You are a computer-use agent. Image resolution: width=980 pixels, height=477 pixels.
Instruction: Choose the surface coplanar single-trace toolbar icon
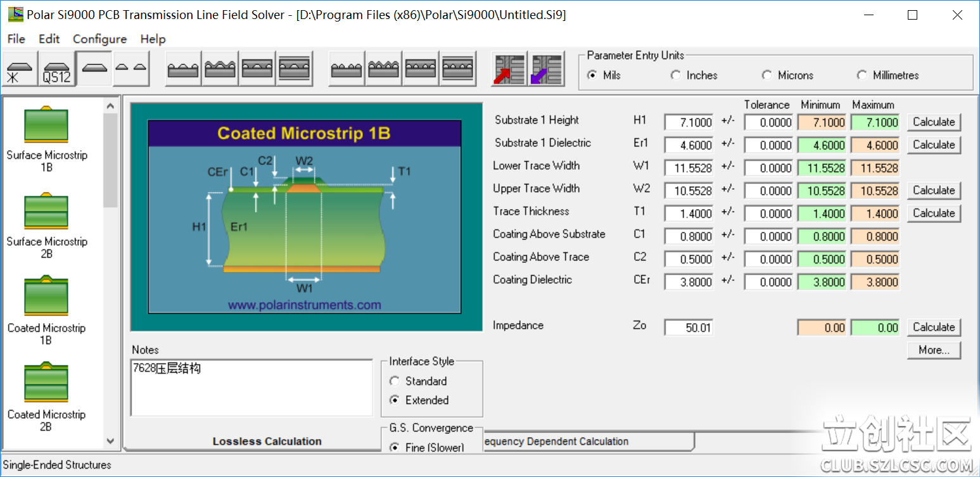[x=183, y=68]
